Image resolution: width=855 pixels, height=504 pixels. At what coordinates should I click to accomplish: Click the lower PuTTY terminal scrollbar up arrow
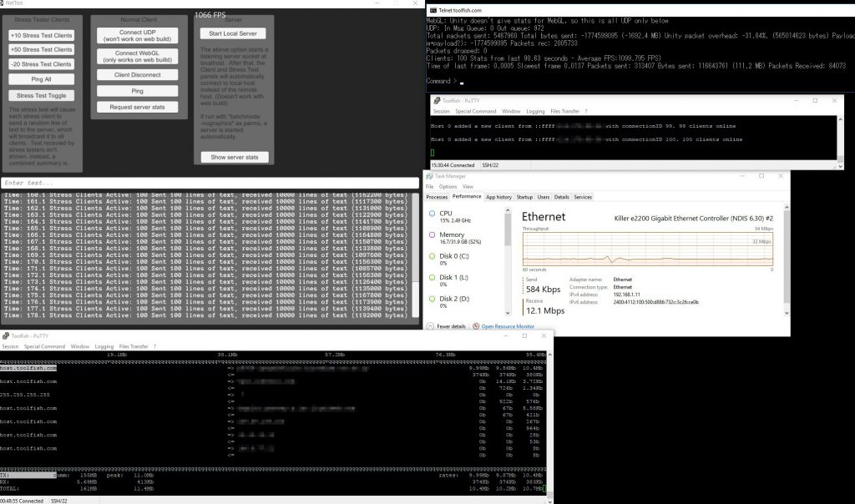tap(549, 355)
